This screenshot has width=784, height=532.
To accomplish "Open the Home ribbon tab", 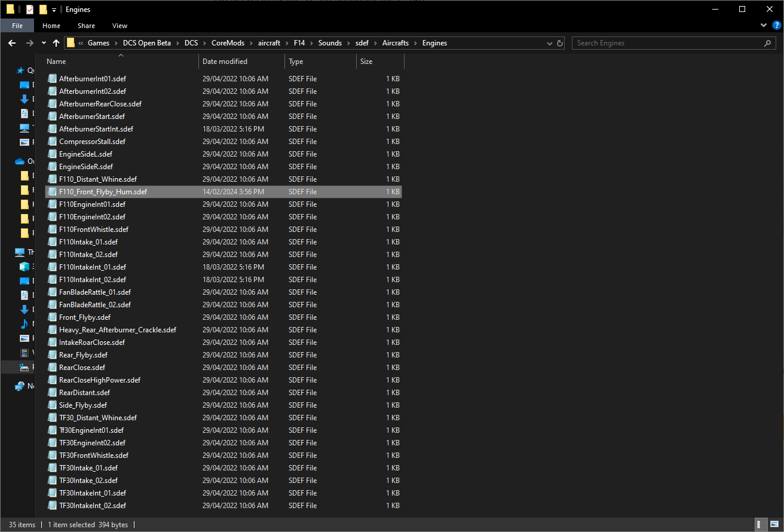I will (51, 26).
